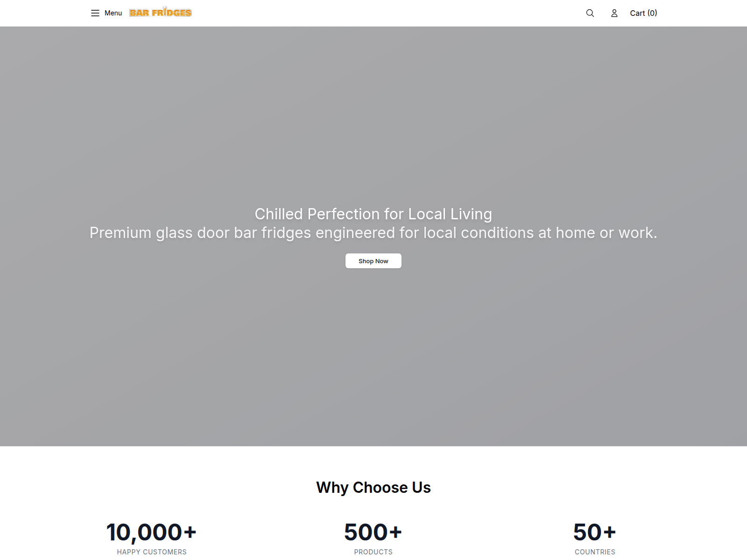Click the Premium glass door bar fridges subtitle
The image size is (747, 560).
(373, 232)
